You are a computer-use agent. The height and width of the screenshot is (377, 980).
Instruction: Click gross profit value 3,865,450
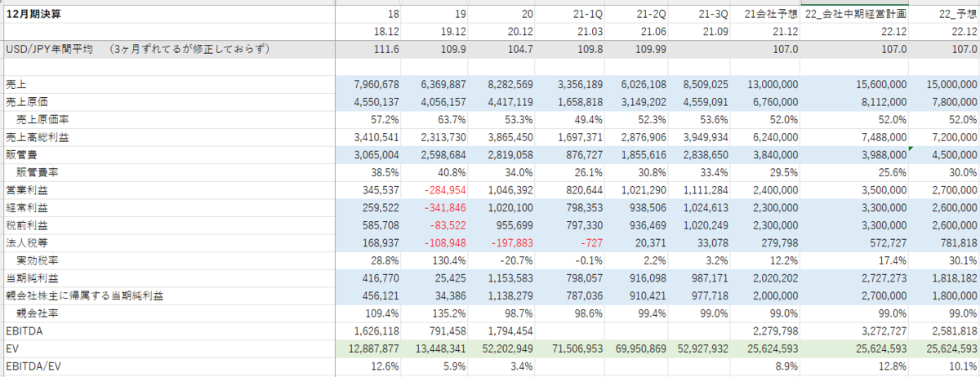pyautogui.click(x=510, y=137)
